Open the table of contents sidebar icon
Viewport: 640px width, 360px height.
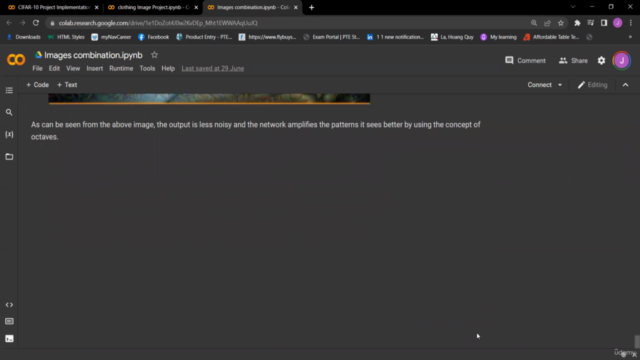(9, 90)
